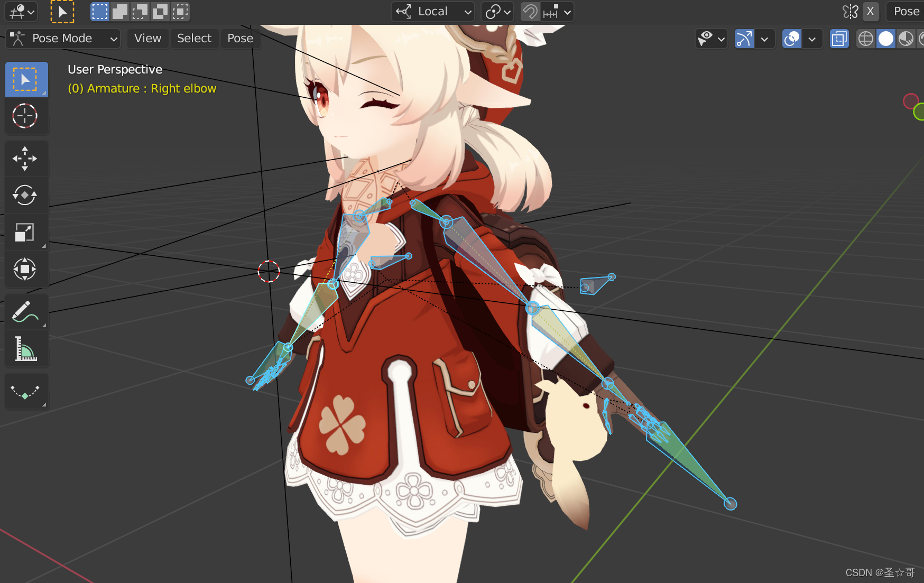
Task: Open the Pose Mode dropdown
Action: point(63,39)
